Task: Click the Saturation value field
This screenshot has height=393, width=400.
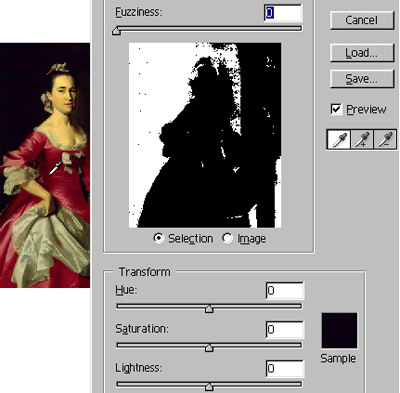Action: click(285, 329)
